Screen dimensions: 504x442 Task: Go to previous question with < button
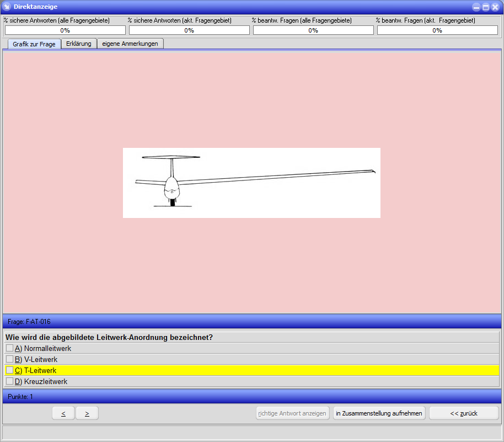(63, 413)
